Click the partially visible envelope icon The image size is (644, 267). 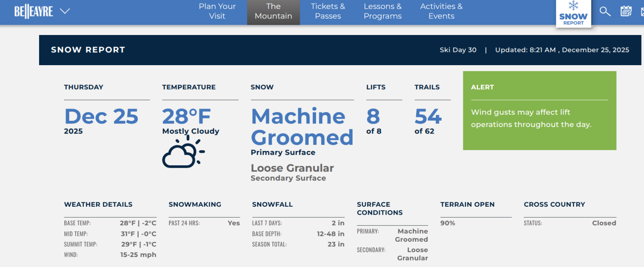point(642,12)
